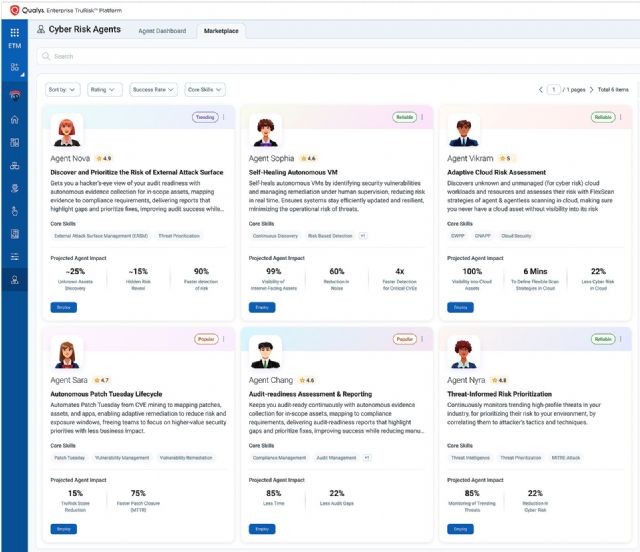Image resolution: width=640 pixels, height=552 pixels.
Task: Click Agent Nova avatar image
Action: (x=67, y=131)
